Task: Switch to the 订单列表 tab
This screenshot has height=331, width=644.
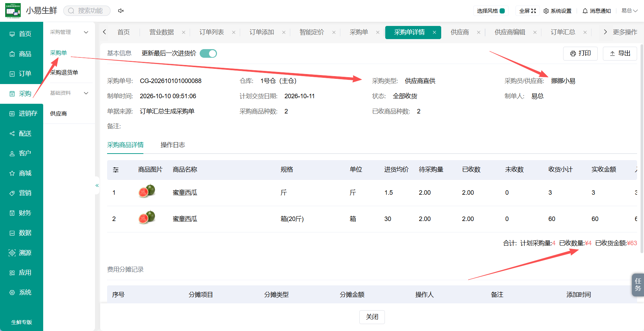Action: (212, 32)
